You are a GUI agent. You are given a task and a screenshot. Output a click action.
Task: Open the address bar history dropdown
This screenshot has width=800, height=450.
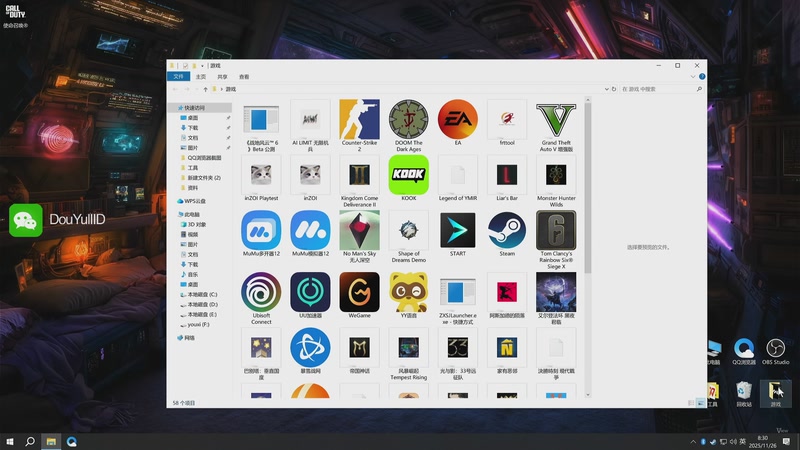coord(607,89)
